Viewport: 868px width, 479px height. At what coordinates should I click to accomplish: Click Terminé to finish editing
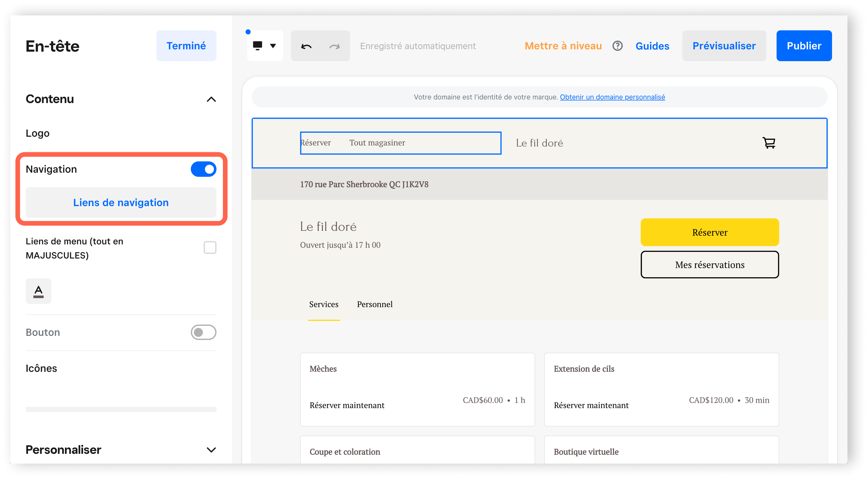tap(186, 46)
